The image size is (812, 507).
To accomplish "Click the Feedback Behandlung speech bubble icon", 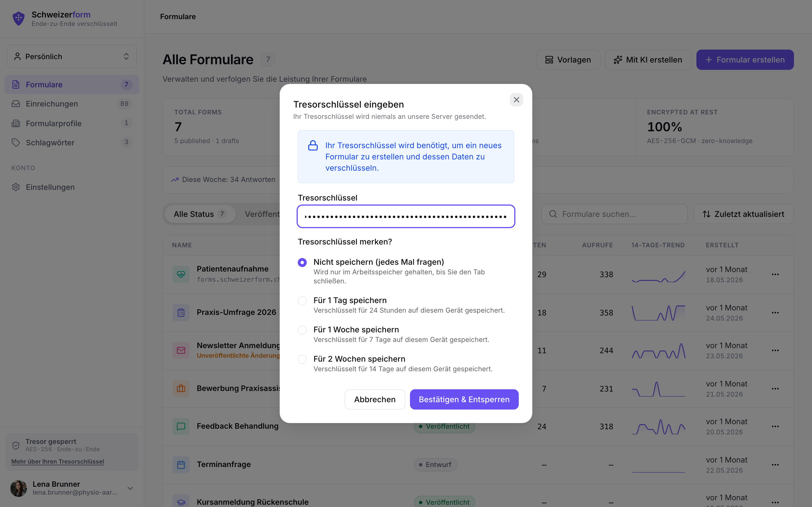I will point(181,426).
